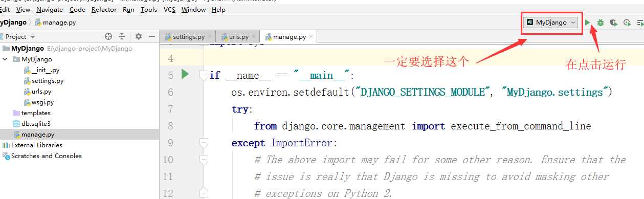Image resolution: width=644 pixels, height=199 pixels.
Task: Select the db.sqlite3 database file
Action: click(32, 124)
